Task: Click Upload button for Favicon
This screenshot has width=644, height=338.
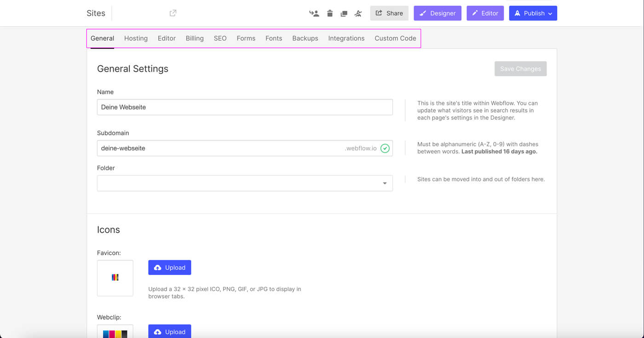Action: point(170,268)
